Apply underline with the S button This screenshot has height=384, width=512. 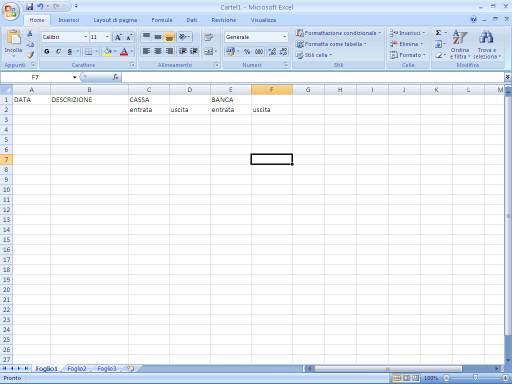69,51
